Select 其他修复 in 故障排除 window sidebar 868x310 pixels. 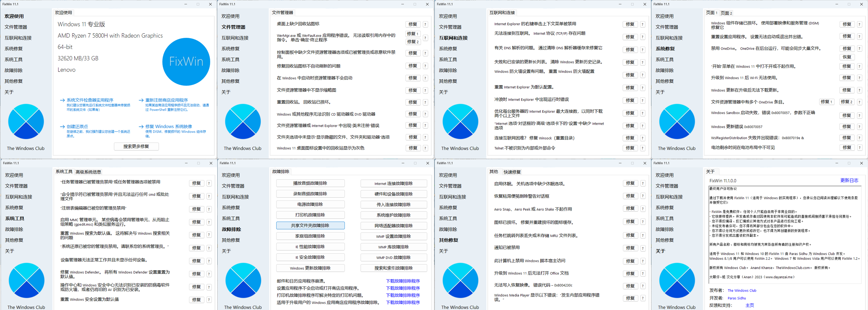coord(231,240)
